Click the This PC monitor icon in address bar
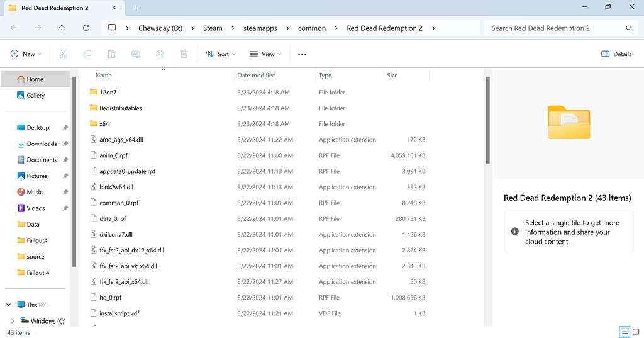Screen dimensions: 644x338 click(x=112, y=28)
